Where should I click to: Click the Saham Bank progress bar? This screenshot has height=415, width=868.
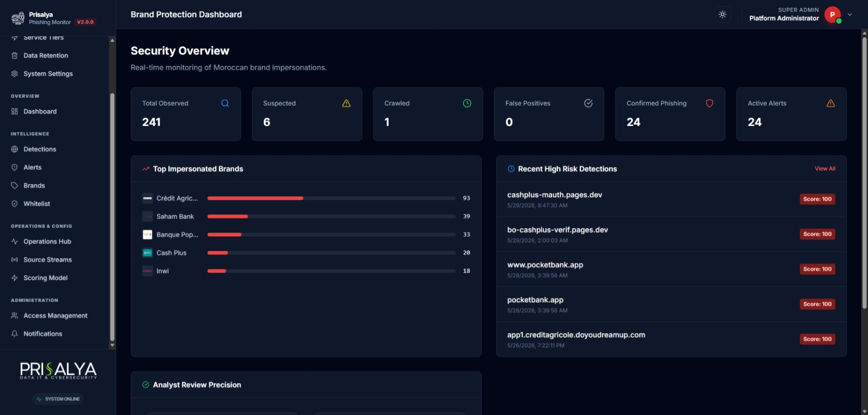(331, 216)
